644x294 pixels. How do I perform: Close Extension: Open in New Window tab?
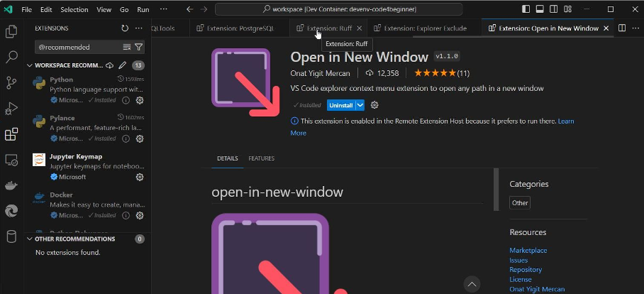click(x=606, y=28)
